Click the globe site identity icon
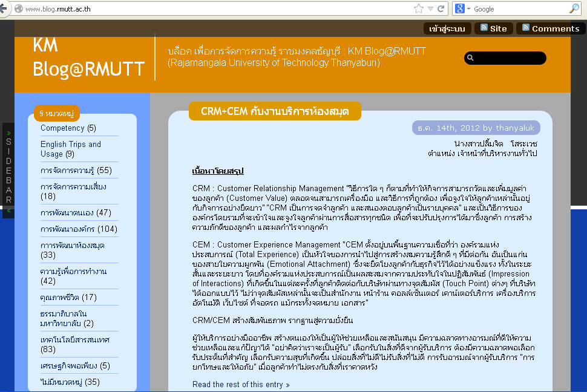This screenshot has height=392, width=587. [19, 8]
